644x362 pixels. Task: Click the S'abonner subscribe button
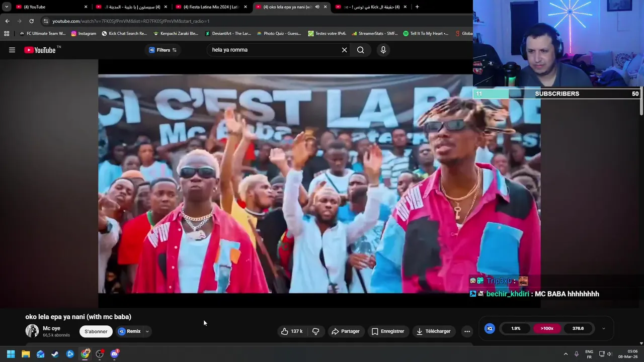96,331
